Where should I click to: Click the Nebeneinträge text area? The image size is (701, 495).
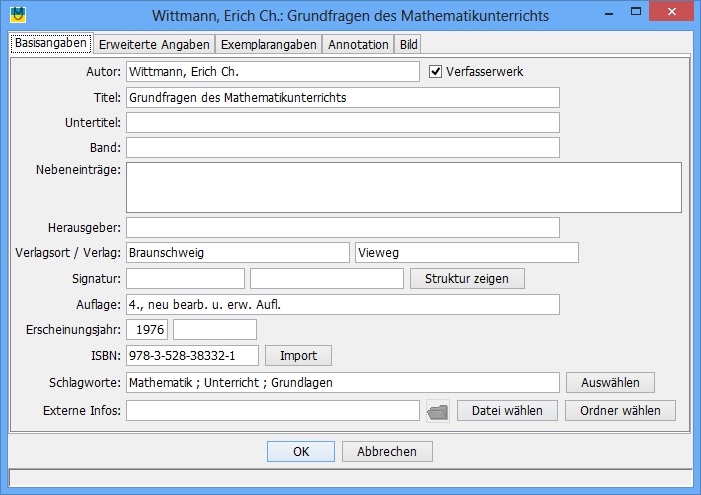[x=404, y=187]
